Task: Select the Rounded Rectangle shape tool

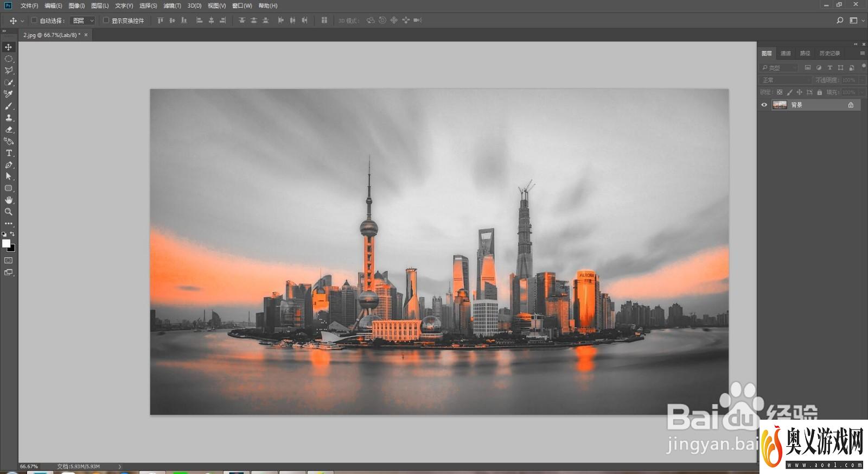Action: tap(9, 188)
